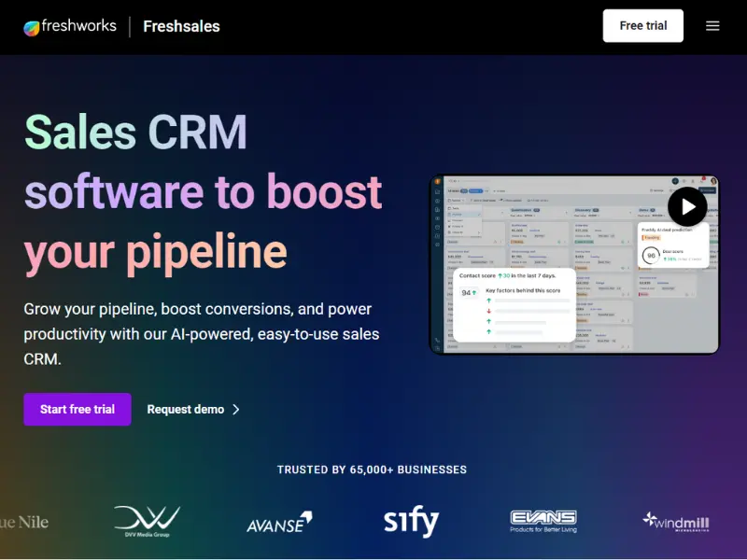This screenshot has height=560, width=747.
Task: Open notifications via the bell icon
Action: coord(703,180)
